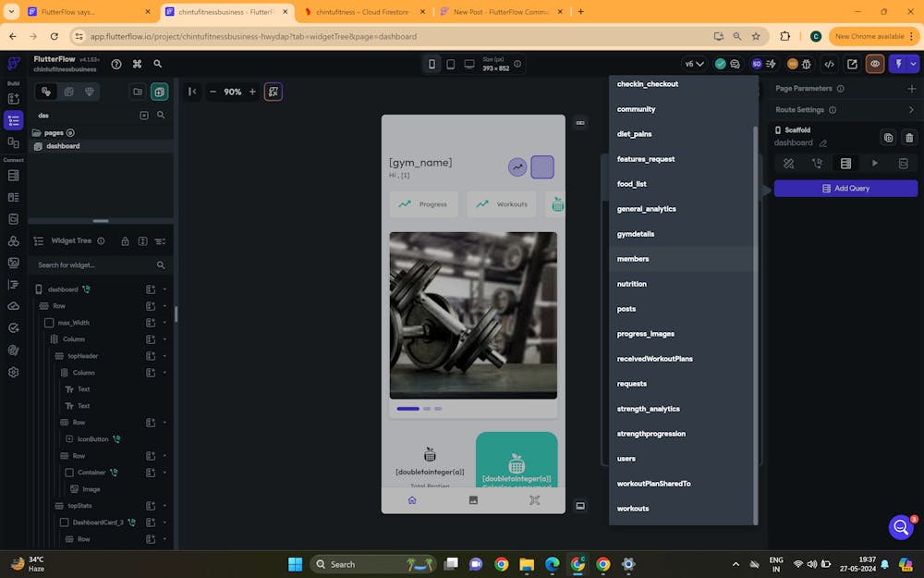This screenshot has height=578, width=924.
Task: Click the help question mark icon
Action: 116,64
